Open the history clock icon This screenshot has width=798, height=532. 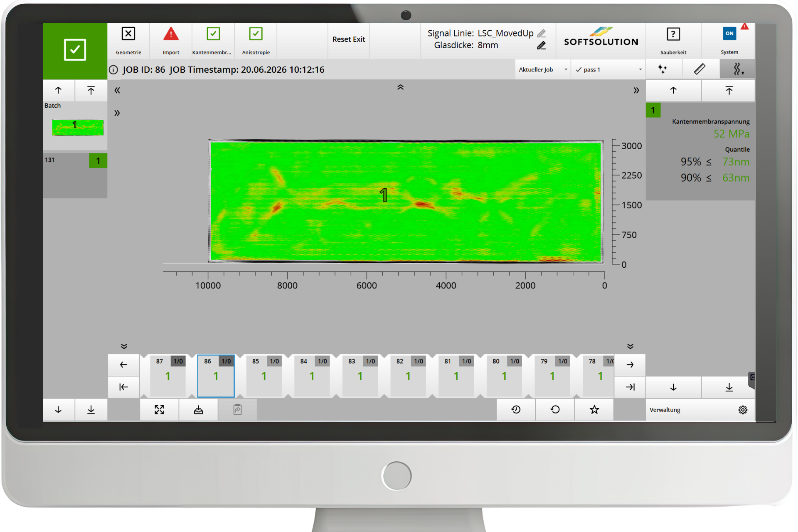[x=516, y=409]
